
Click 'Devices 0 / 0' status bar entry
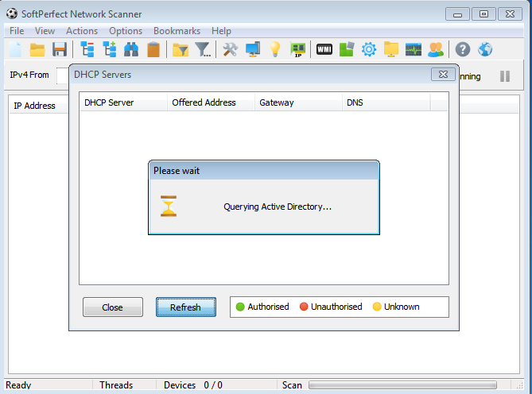pyautogui.click(x=193, y=385)
